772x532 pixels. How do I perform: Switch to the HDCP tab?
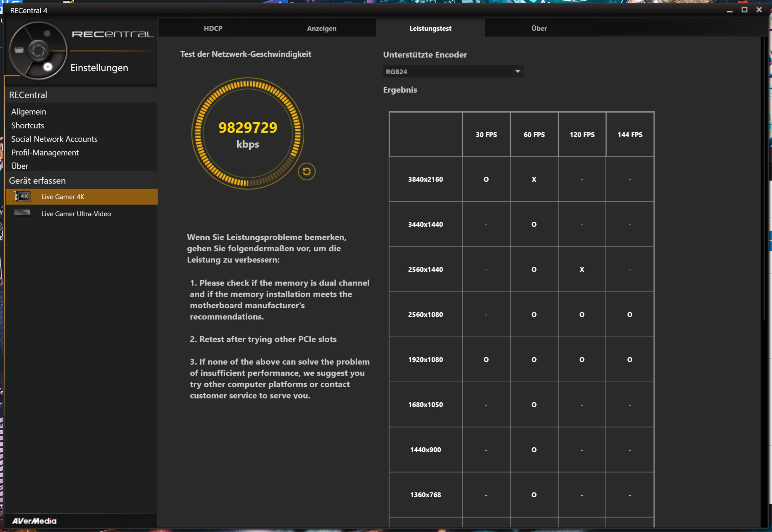coord(213,28)
